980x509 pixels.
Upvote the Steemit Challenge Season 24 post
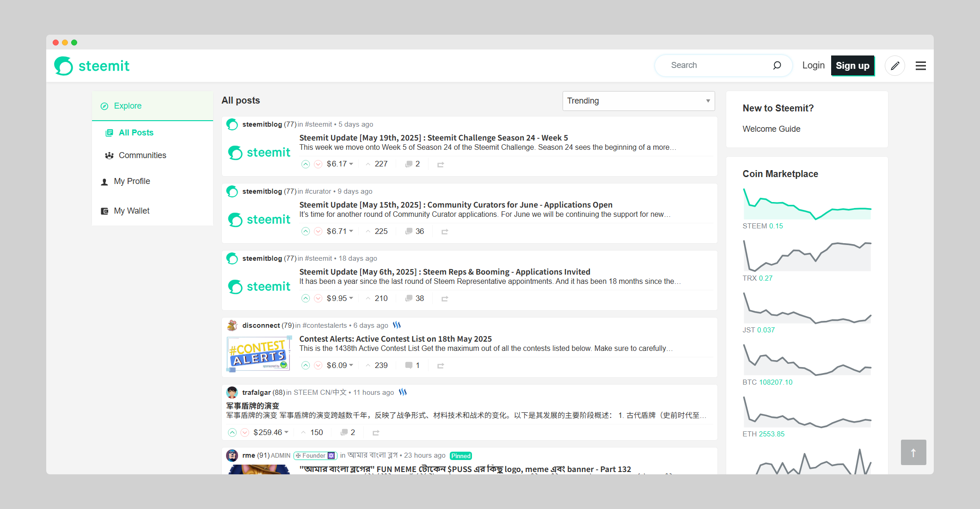tap(306, 164)
